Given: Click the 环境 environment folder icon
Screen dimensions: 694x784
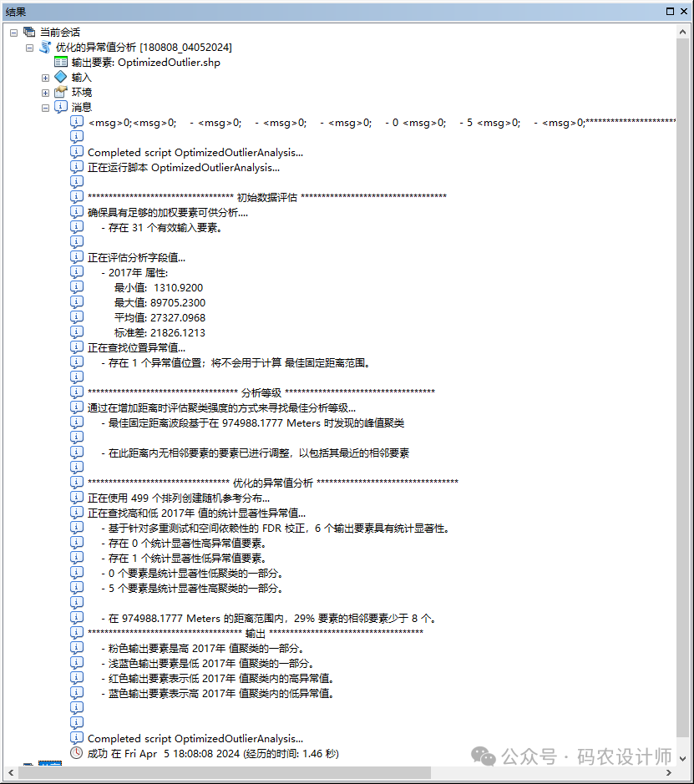Looking at the screenshot, I should [x=60, y=92].
